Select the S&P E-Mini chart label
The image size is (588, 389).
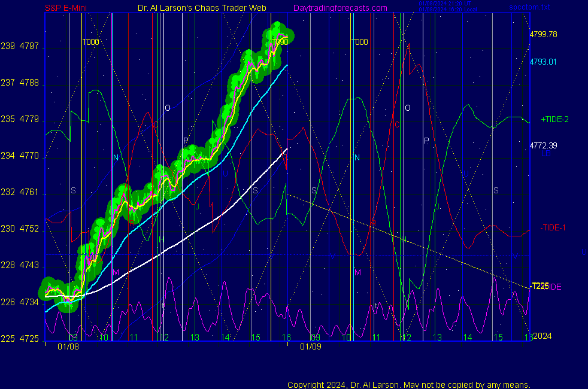click(70, 8)
